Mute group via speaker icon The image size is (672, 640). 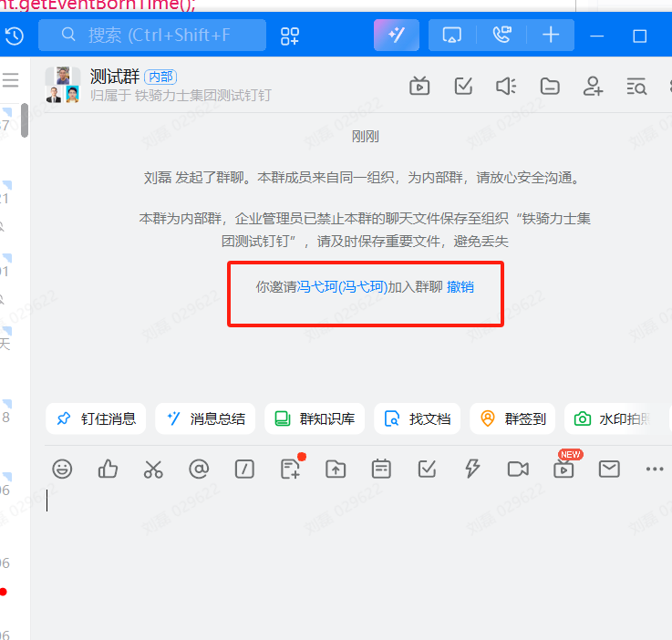[x=506, y=87]
